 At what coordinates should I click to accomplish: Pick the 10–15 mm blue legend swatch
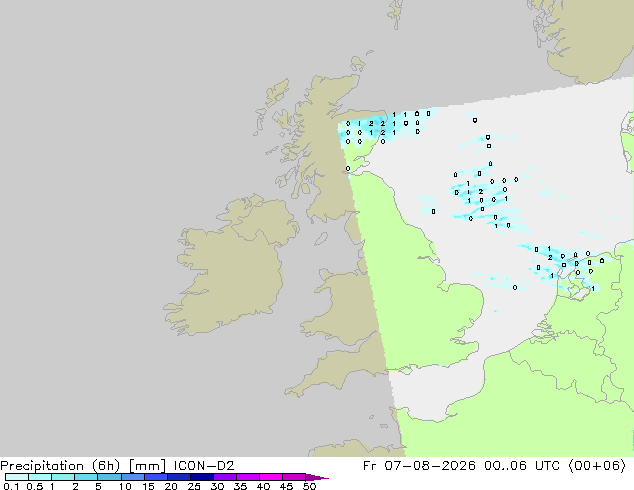pos(133,477)
